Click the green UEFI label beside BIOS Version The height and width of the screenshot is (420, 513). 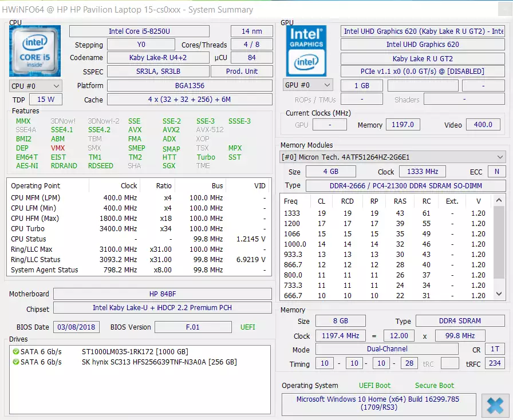(248, 327)
